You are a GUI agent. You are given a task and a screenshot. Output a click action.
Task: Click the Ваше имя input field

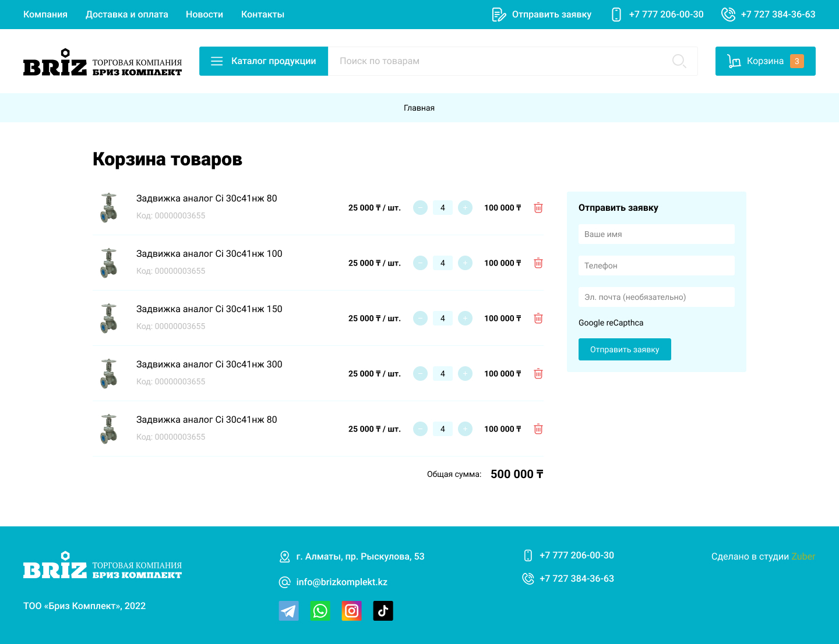[656, 234]
